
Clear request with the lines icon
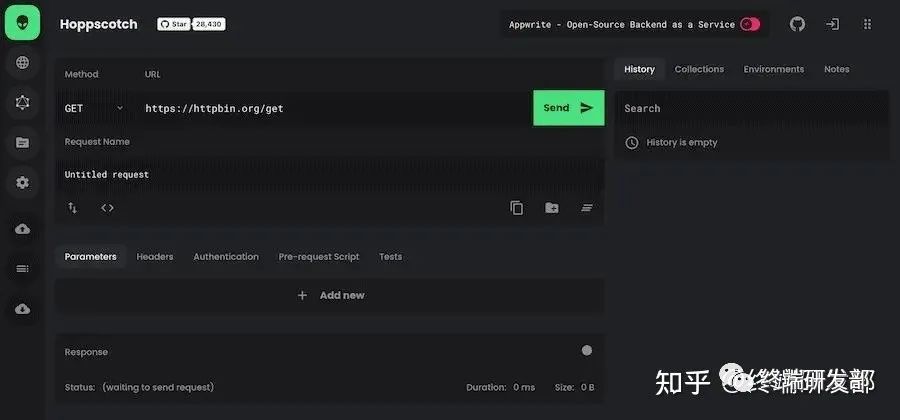(587, 208)
